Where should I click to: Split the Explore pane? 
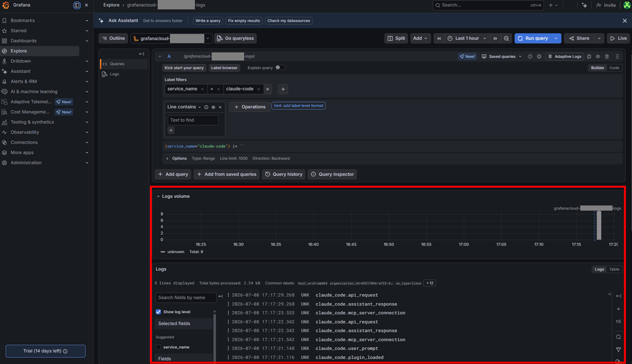396,38
